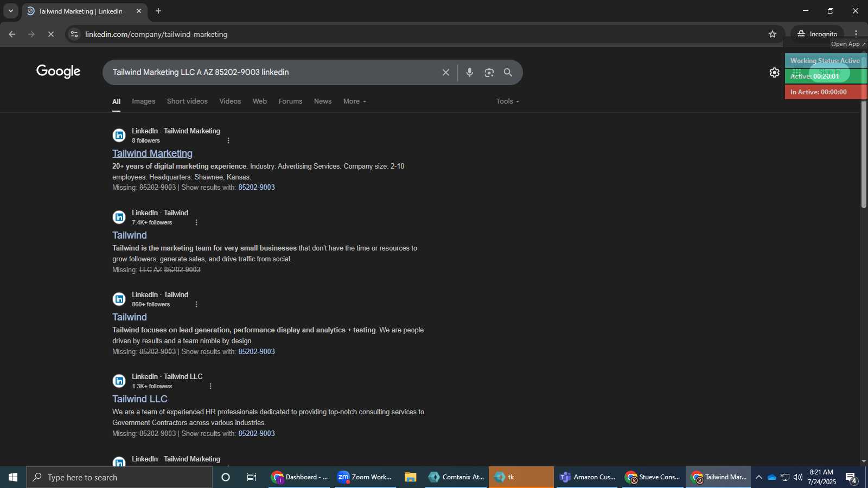Open the 860+ followers Tailwind result
The image size is (868, 488).
[x=130, y=317]
